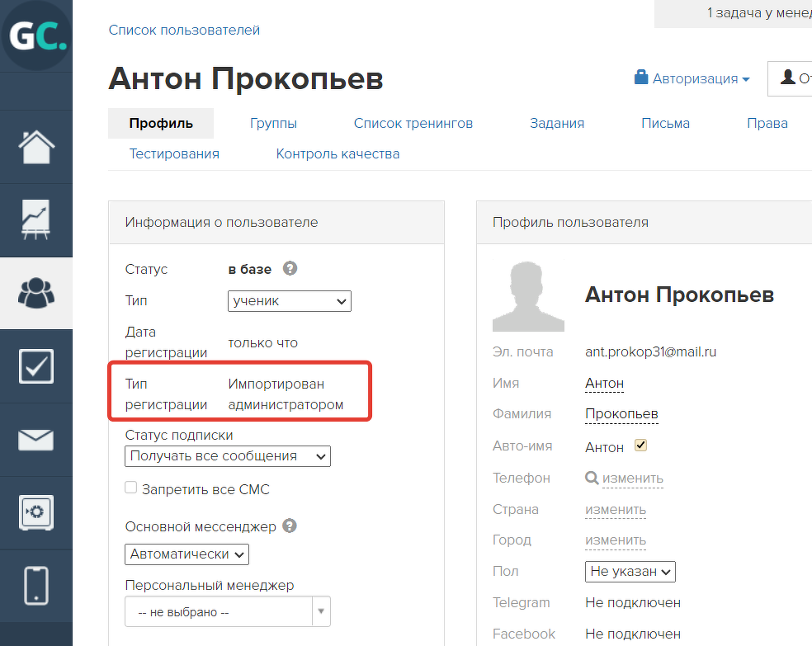Image resolution: width=812 pixels, height=646 pixels.
Task: Open the Письма tab
Action: (x=665, y=123)
